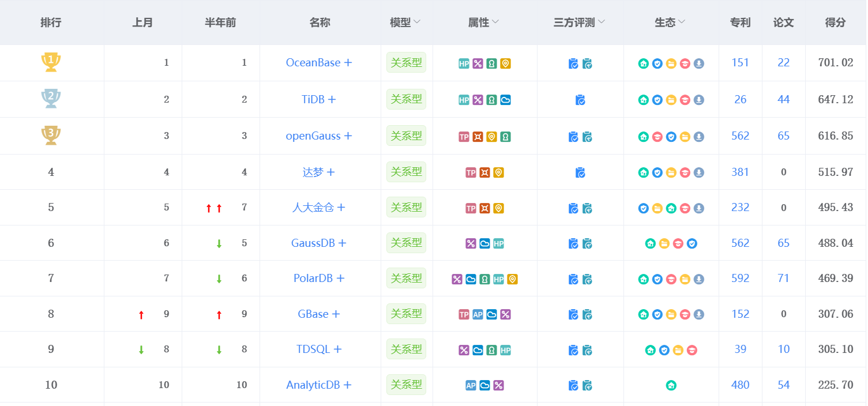Click the cloud badge in the TDSQL row
The width and height of the screenshot is (868, 406).
pyautogui.click(x=478, y=350)
